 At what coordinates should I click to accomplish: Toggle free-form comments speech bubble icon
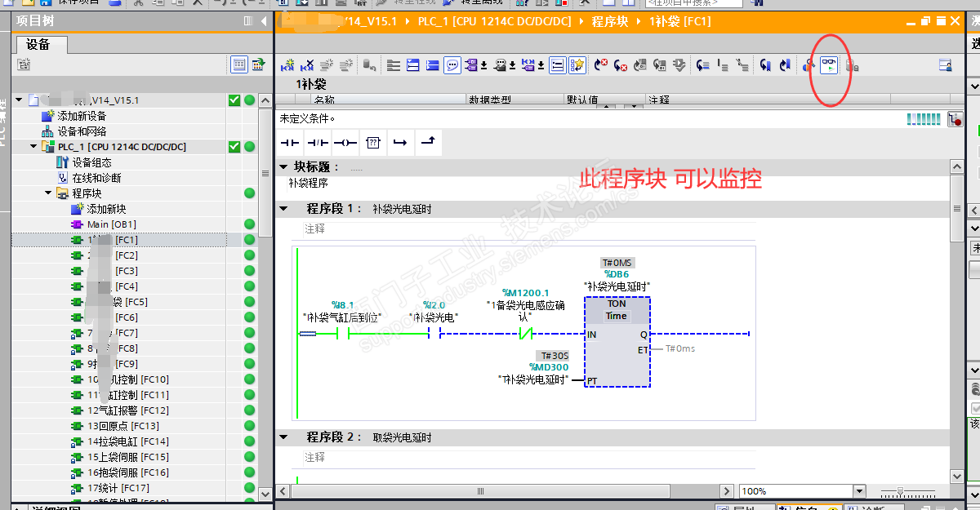point(452,65)
